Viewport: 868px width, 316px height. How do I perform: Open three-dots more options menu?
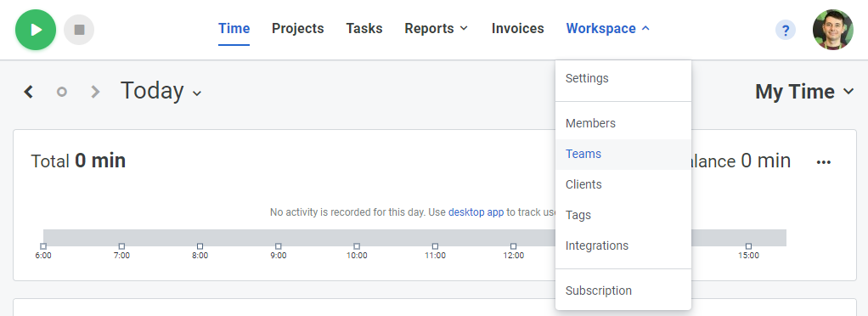coord(824,162)
